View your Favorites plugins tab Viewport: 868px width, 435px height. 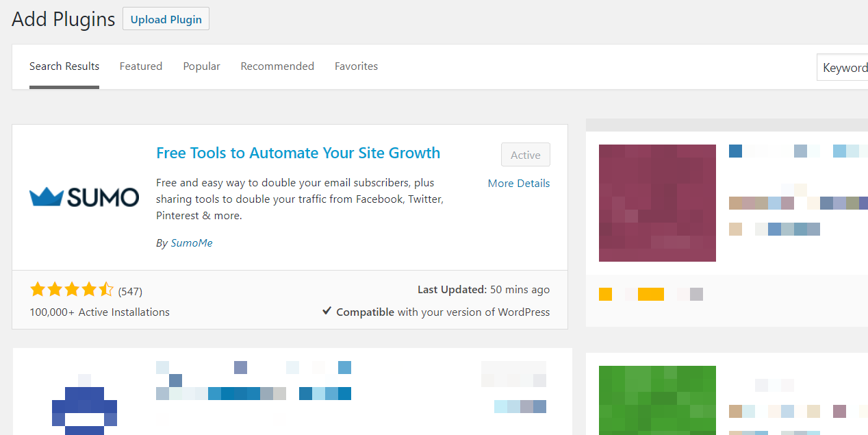(x=356, y=66)
